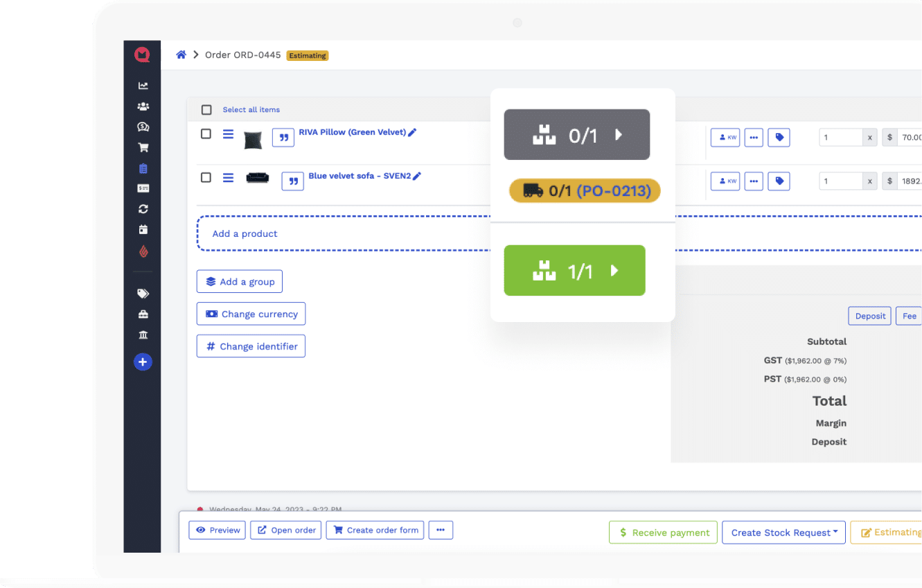Image resolution: width=922 pixels, height=588 pixels.
Task: Click the Add a product field
Action: 559,233
